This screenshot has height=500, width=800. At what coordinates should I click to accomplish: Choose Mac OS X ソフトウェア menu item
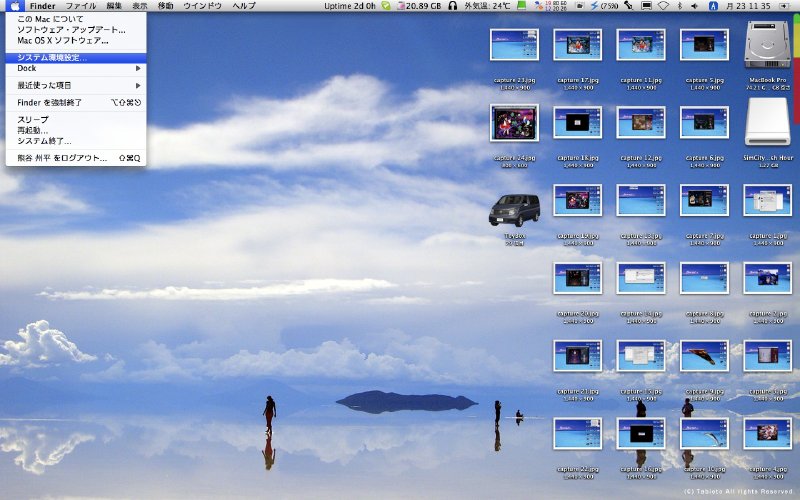(76, 40)
